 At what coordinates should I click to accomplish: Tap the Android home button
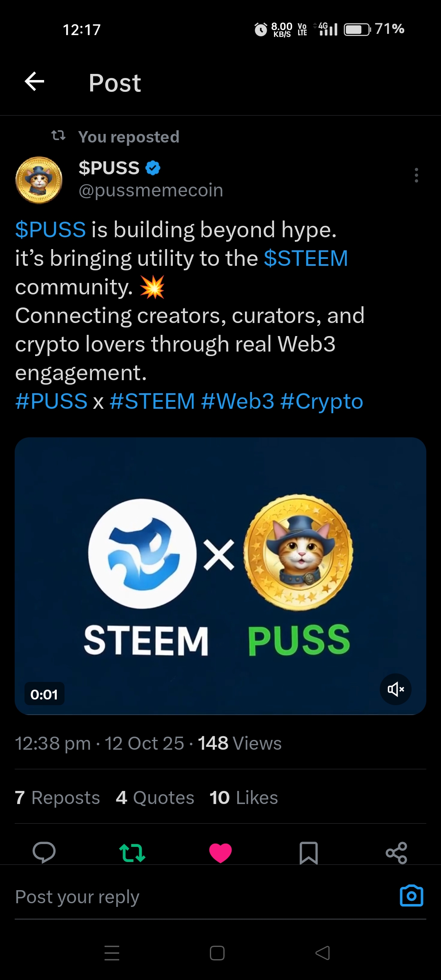pos(217,953)
